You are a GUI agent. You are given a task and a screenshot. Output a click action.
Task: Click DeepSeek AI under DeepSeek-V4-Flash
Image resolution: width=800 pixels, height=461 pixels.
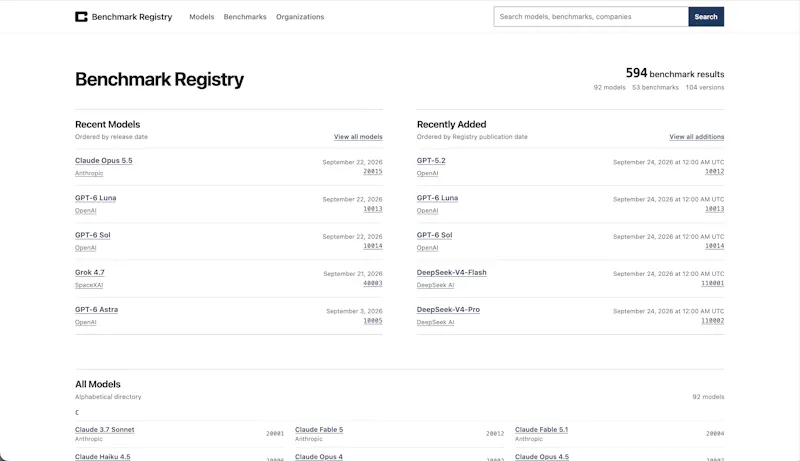(x=435, y=285)
